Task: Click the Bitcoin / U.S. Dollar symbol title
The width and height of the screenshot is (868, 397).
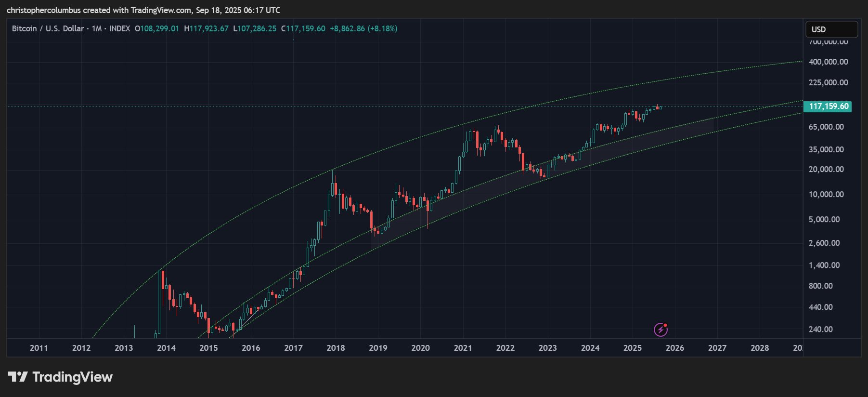Action: (48, 29)
